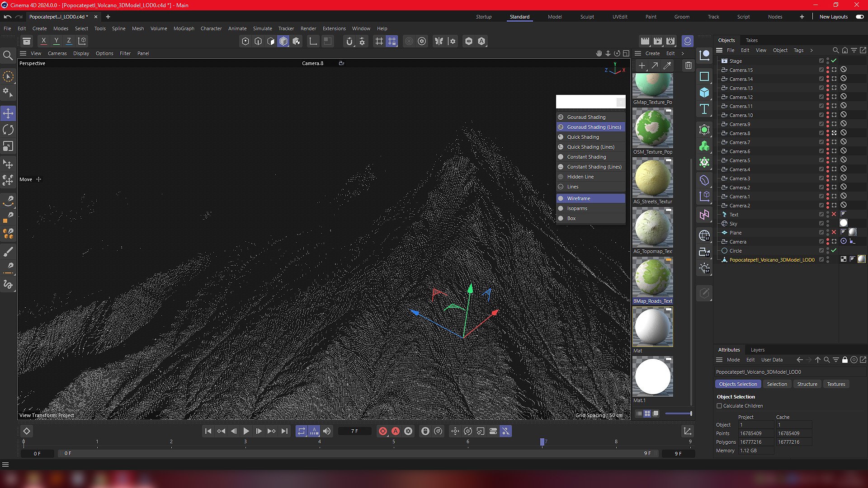Open the viewport Filter menu

[125, 53]
